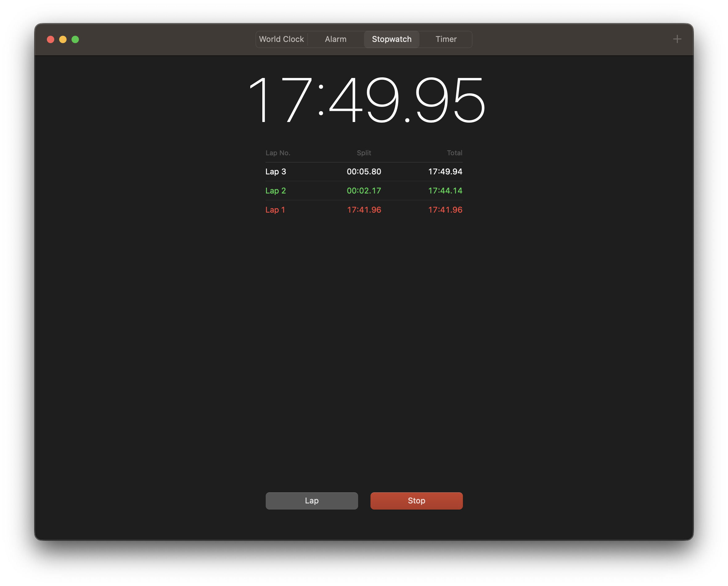Click the Total column header
The height and width of the screenshot is (586, 728).
pos(455,153)
